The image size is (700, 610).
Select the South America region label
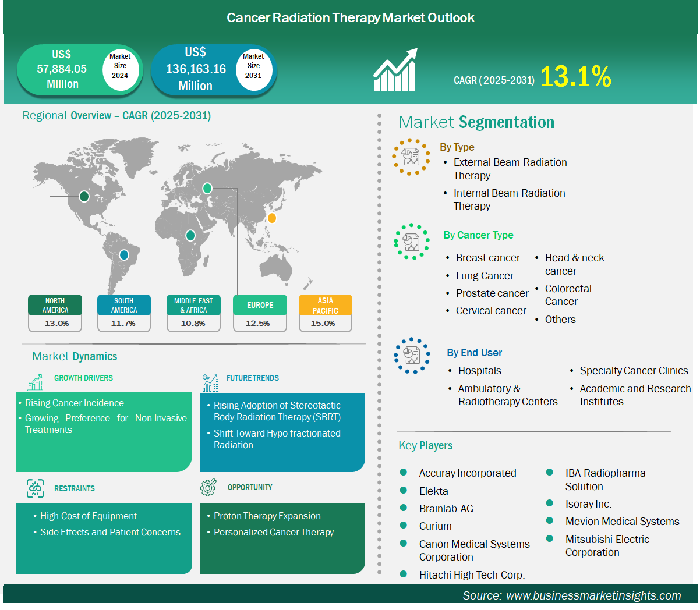[x=124, y=305]
